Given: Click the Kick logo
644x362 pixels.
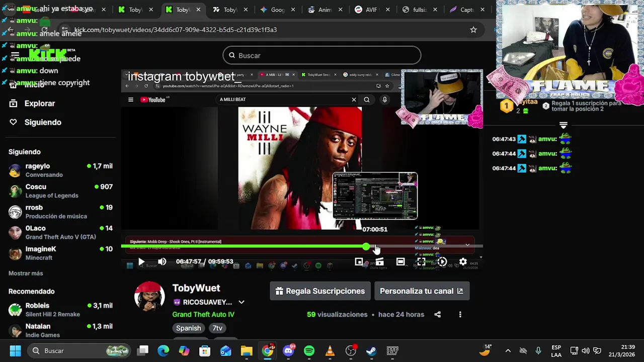Looking at the screenshot, I should (x=48, y=54).
